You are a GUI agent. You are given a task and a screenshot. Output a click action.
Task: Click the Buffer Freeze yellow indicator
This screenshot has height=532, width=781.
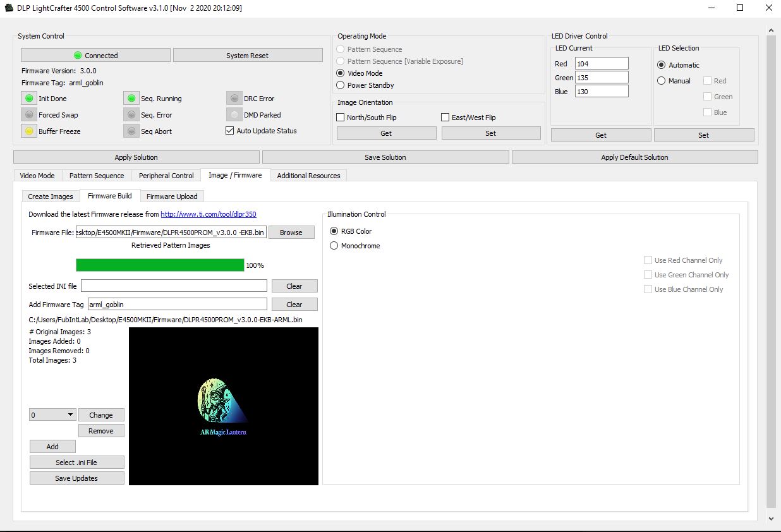tap(28, 131)
